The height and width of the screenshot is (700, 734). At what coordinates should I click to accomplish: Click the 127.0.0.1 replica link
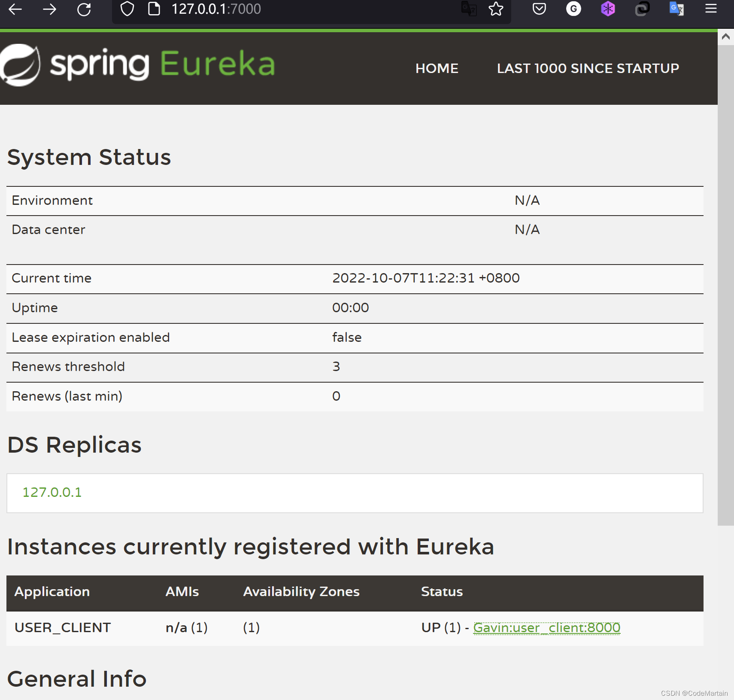pos(52,492)
